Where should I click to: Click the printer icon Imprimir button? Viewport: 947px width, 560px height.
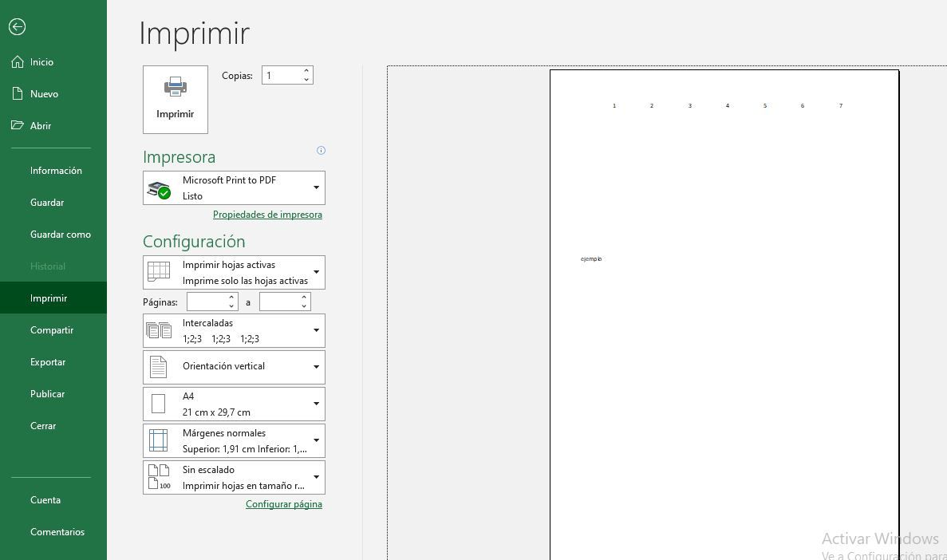176,99
